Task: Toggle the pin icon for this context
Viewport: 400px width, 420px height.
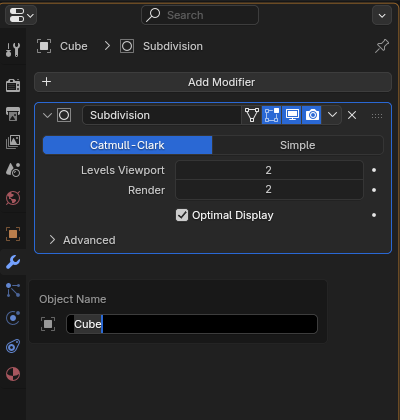Action: pyautogui.click(x=382, y=46)
